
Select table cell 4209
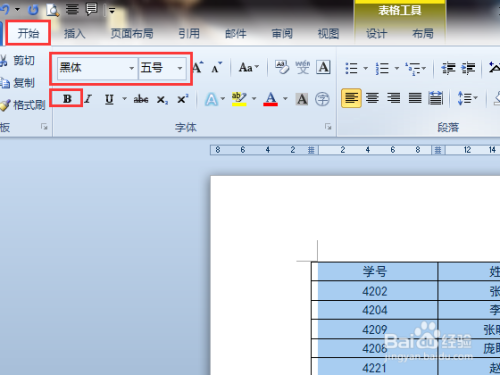pyautogui.click(x=375, y=329)
